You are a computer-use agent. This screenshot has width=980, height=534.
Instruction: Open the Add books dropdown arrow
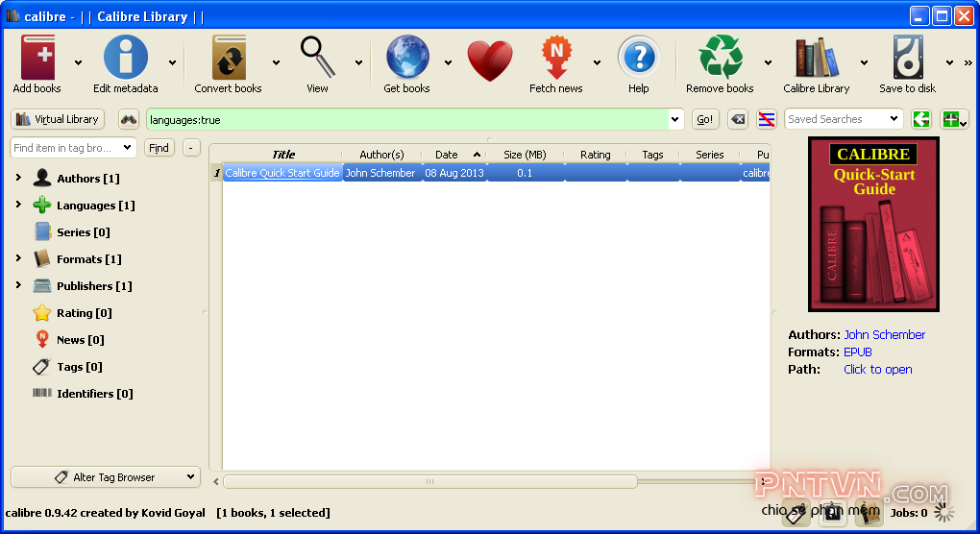coord(78,62)
